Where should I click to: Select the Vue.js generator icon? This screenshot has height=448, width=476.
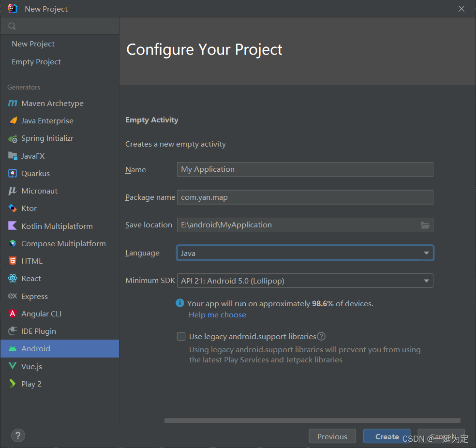coord(13,366)
